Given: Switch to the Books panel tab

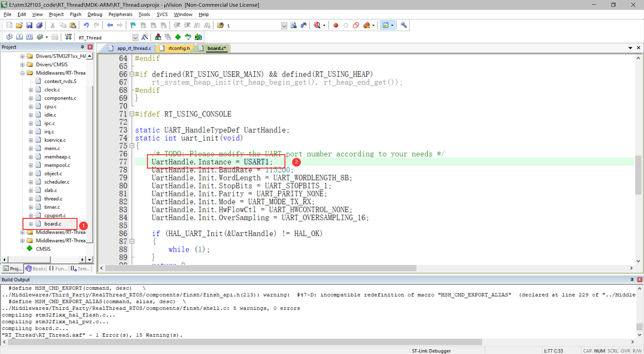Looking at the screenshot, I should coord(36,269).
